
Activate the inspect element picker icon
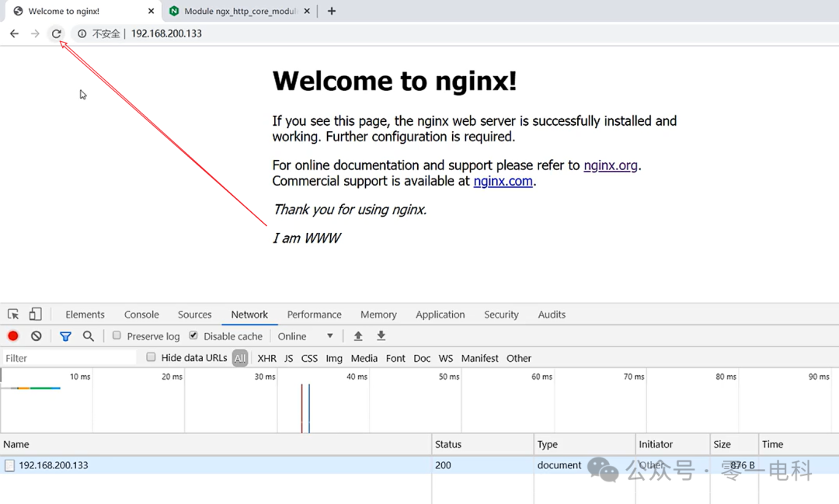(x=13, y=314)
